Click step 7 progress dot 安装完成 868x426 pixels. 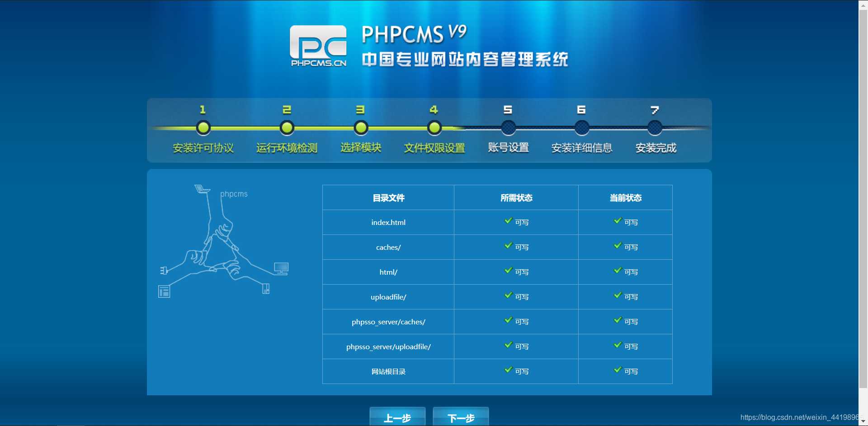(x=655, y=128)
